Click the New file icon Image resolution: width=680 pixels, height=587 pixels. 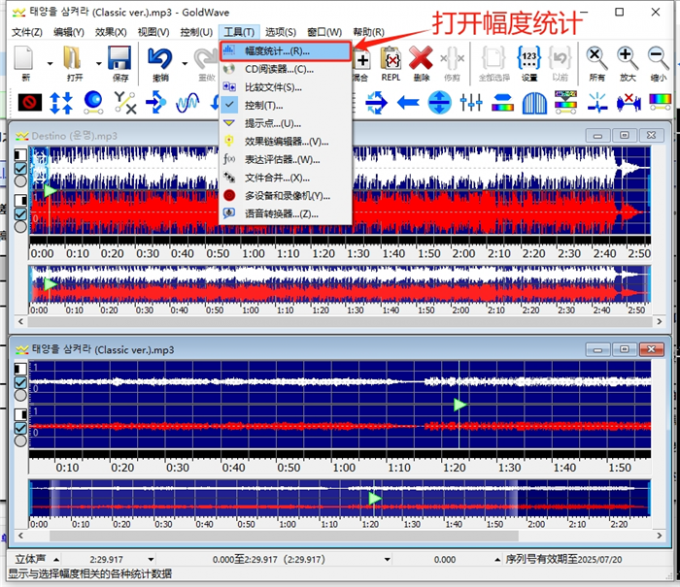(x=23, y=58)
